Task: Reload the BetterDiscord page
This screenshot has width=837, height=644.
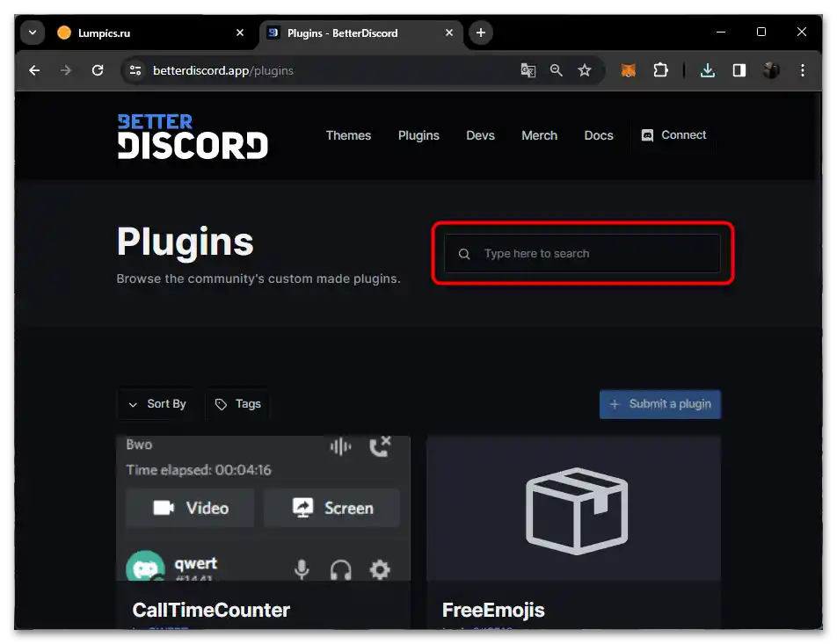Action: 98,70
